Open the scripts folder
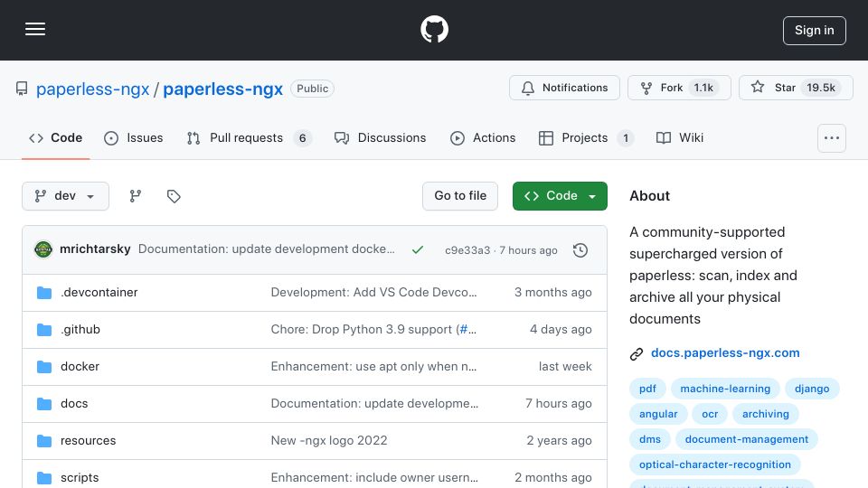Image resolution: width=868 pixels, height=488 pixels. (x=80, y=477)
